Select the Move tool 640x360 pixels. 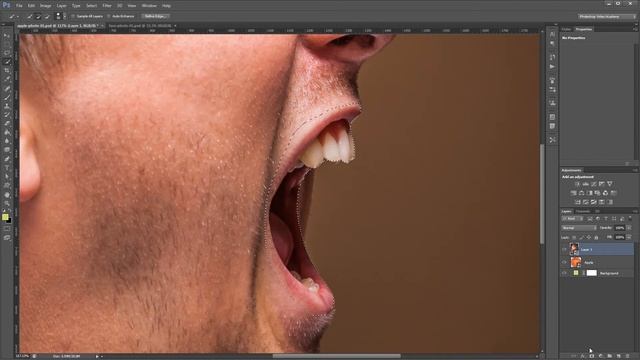7,36
